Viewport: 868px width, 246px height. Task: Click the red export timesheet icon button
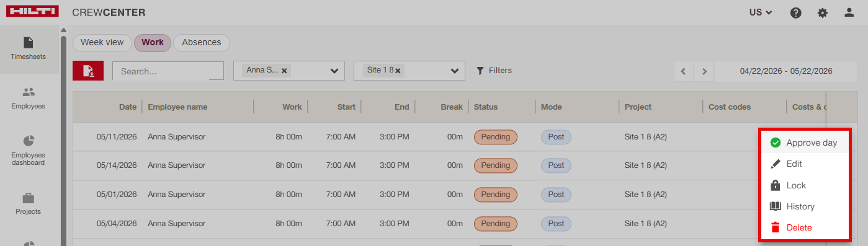[x=88, y=71]
